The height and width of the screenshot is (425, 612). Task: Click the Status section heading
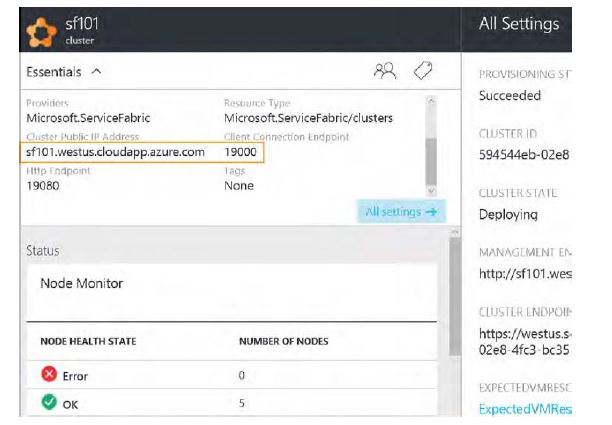(43, 251)
